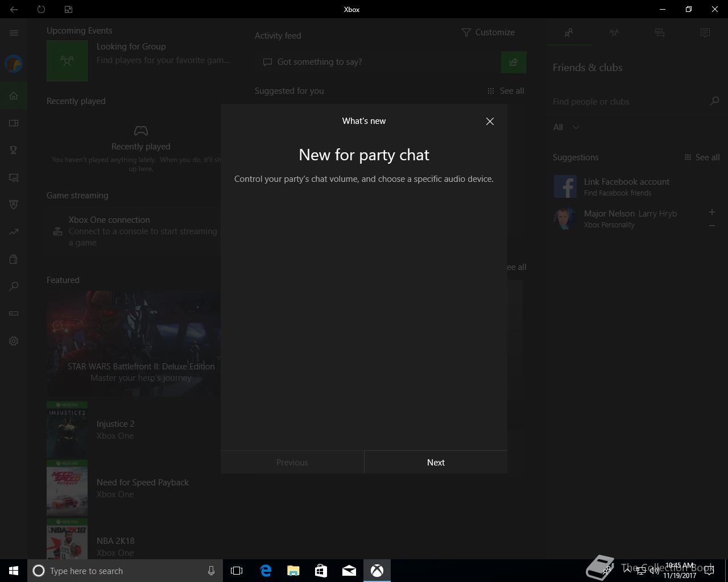
Task: Remove Major Nelson suggestion with the minus icon
Action: click(x=712, y=226)
